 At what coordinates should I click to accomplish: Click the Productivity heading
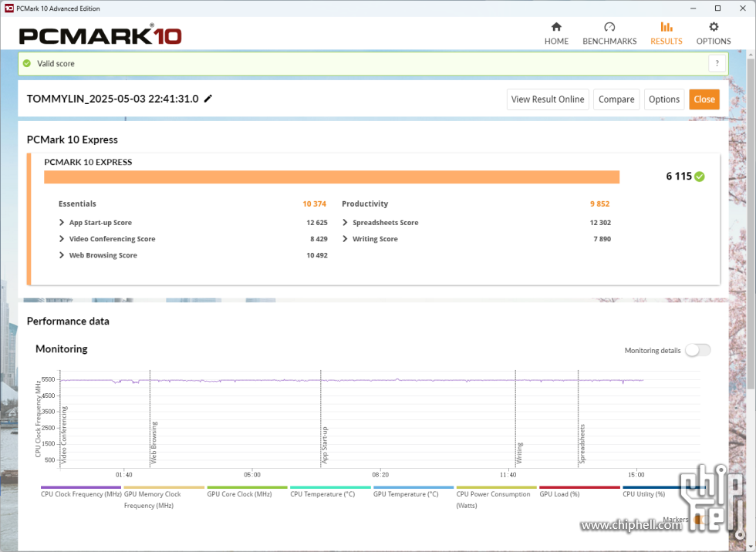click(x=365, y=204)
